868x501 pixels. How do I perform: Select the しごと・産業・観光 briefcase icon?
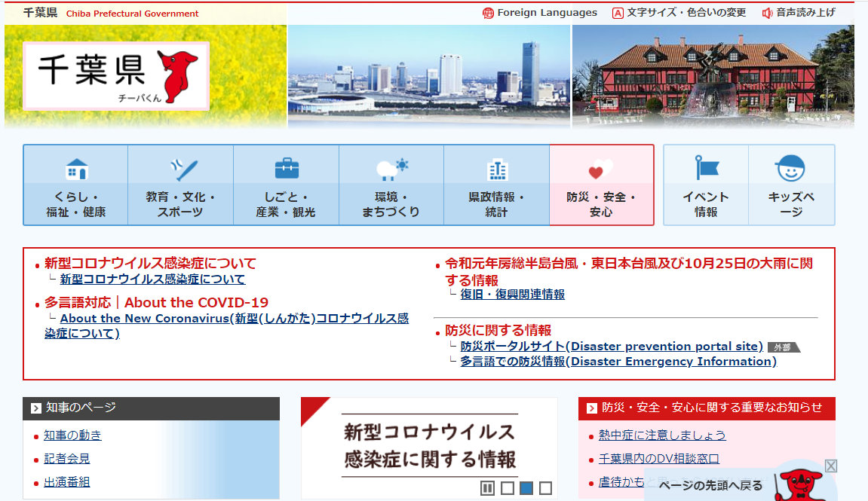[x=286, y=169]
